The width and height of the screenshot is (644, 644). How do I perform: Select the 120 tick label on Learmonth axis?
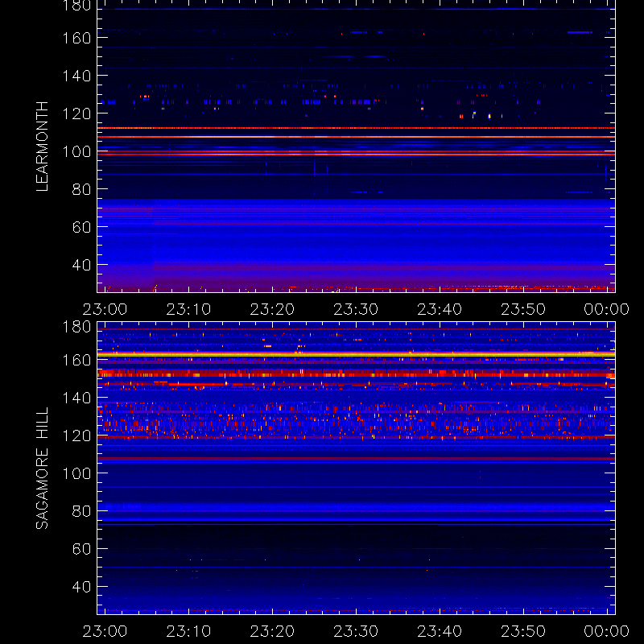pos(76,114)
